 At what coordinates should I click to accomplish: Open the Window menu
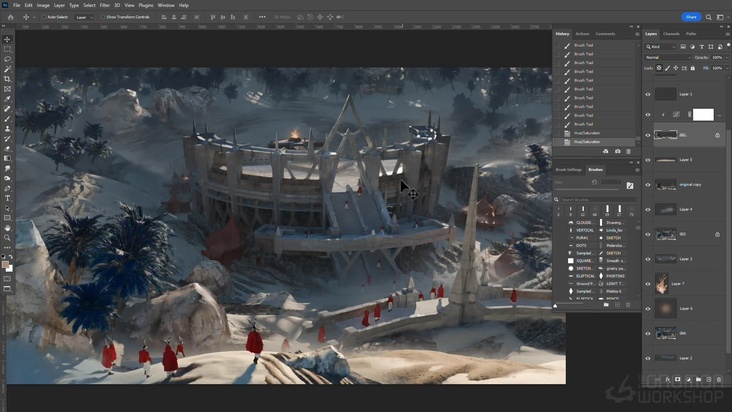pyautogui.click(x=166, y=5)
